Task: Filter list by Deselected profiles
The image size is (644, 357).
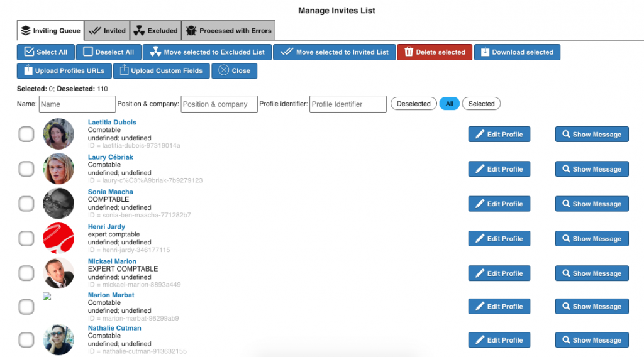Action: (x=413, y=104)
